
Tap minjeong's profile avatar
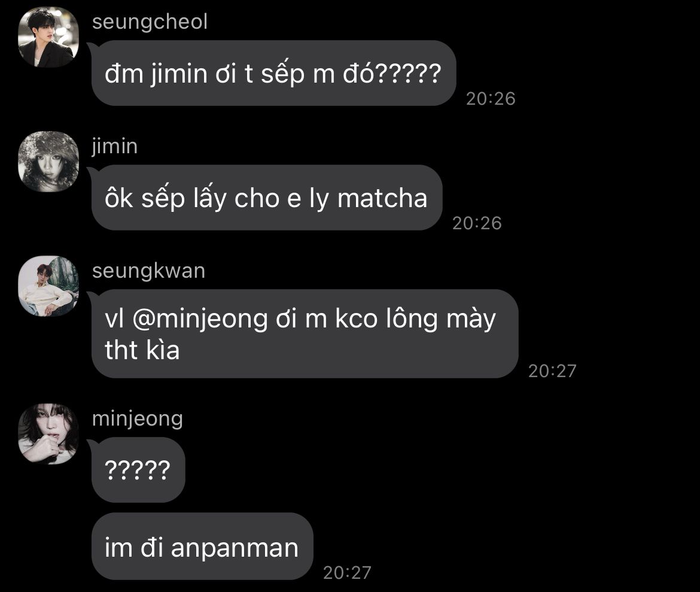pos(48,434)
